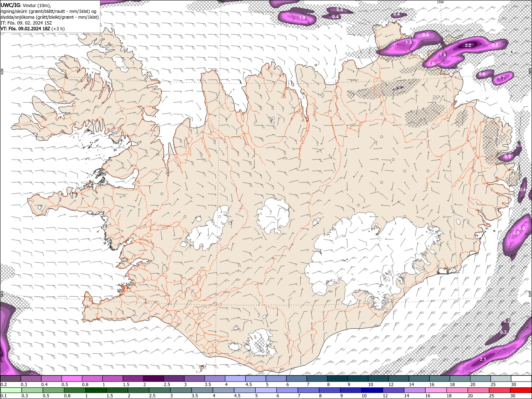Click the UWC/IG title text
The width and height of the screenshot is (532, 399).
click(10, 5)
